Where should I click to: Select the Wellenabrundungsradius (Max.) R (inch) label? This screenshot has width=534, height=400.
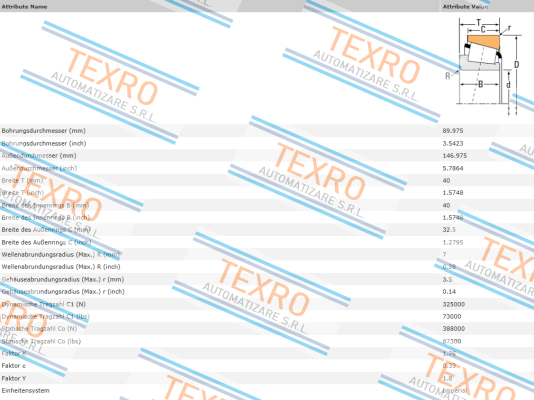[x=61, y=267]
